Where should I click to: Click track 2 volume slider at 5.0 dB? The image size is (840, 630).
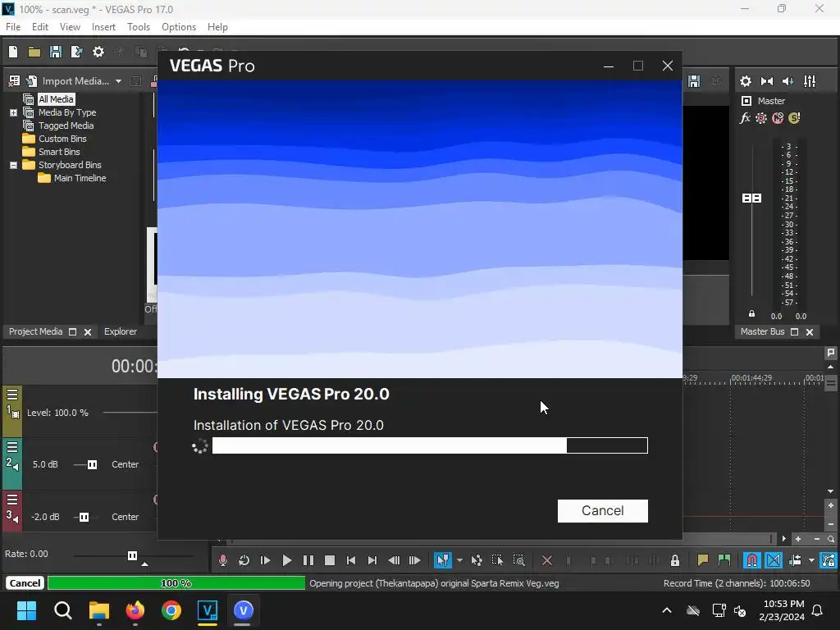[x=92, y=464]
